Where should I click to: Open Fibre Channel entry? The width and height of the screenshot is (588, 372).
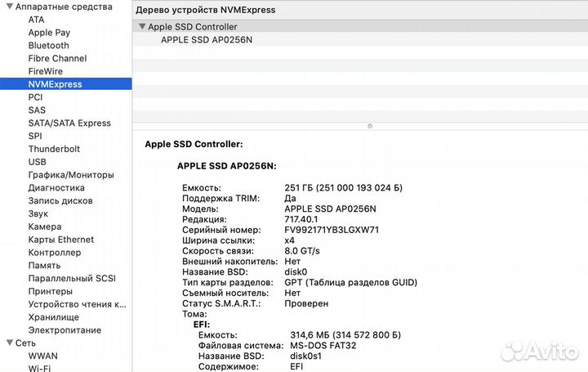tap(57, 58)
